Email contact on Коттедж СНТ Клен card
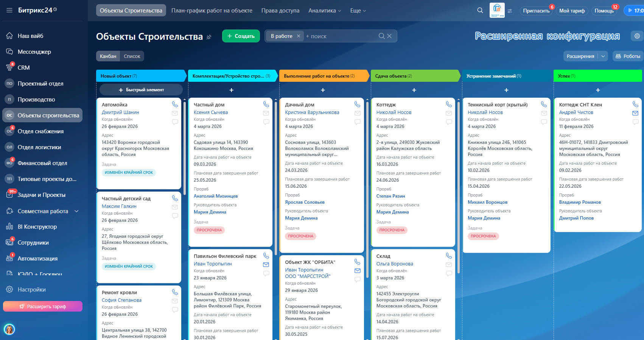Image resolution: width=644 pixels, height=340 pixels. [635, 113]
